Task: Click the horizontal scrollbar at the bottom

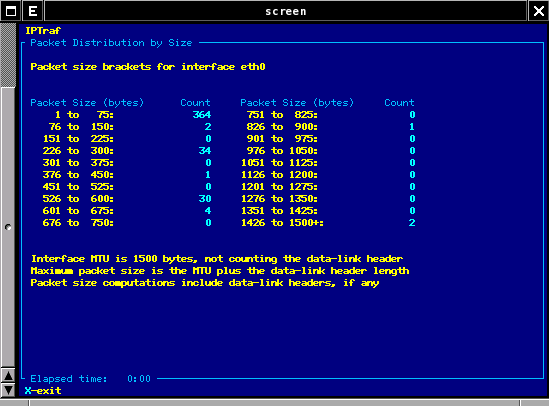Action: (274, 403)
